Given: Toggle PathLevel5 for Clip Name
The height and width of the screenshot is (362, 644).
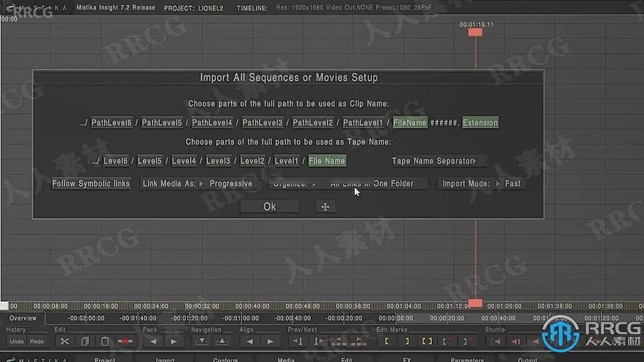Looking at the screenshot, I should [x=162, y=123].
